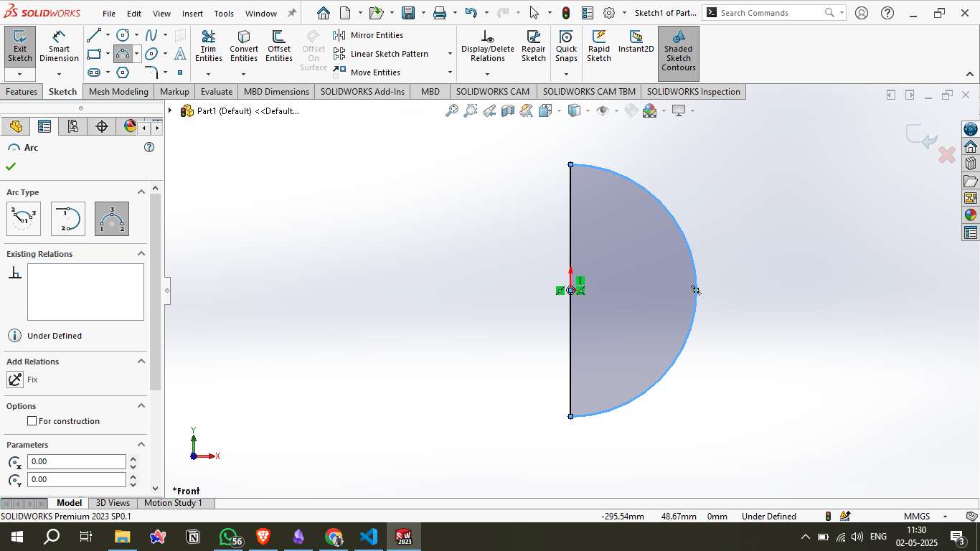Click the green OK checkmark for Arc
980x551 pixels.
(x=11, y=166)
